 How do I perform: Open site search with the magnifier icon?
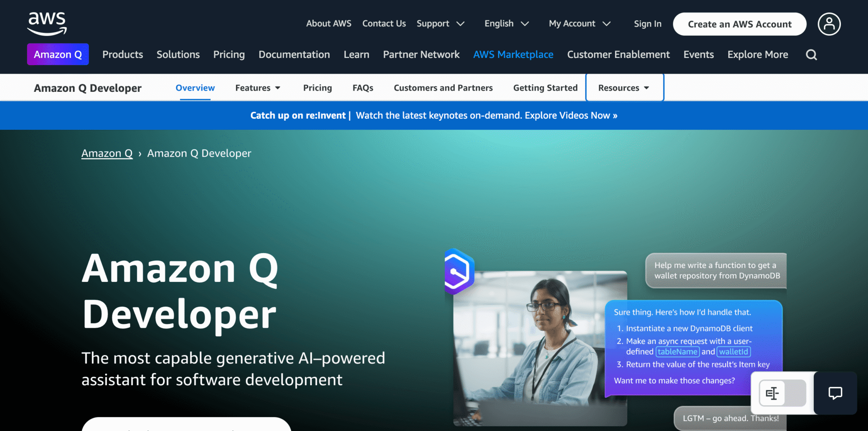point(811,55)
